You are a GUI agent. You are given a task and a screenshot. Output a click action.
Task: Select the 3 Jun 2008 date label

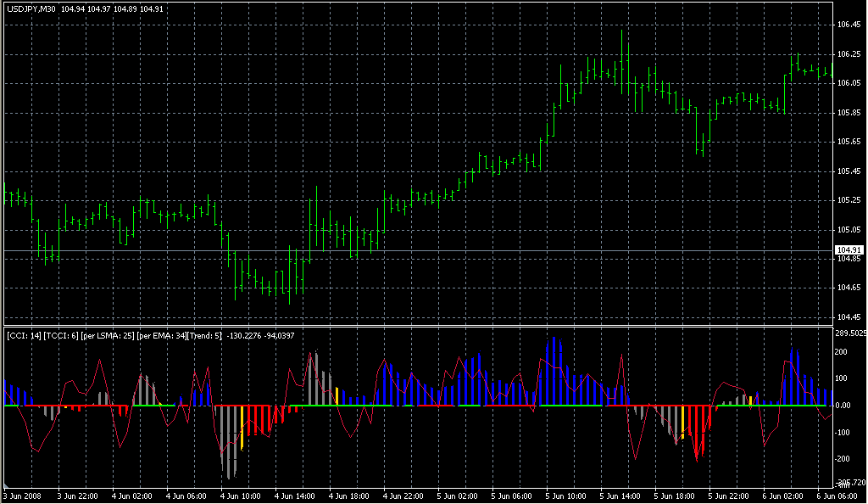pyautogui.click(x=22, y=496)
